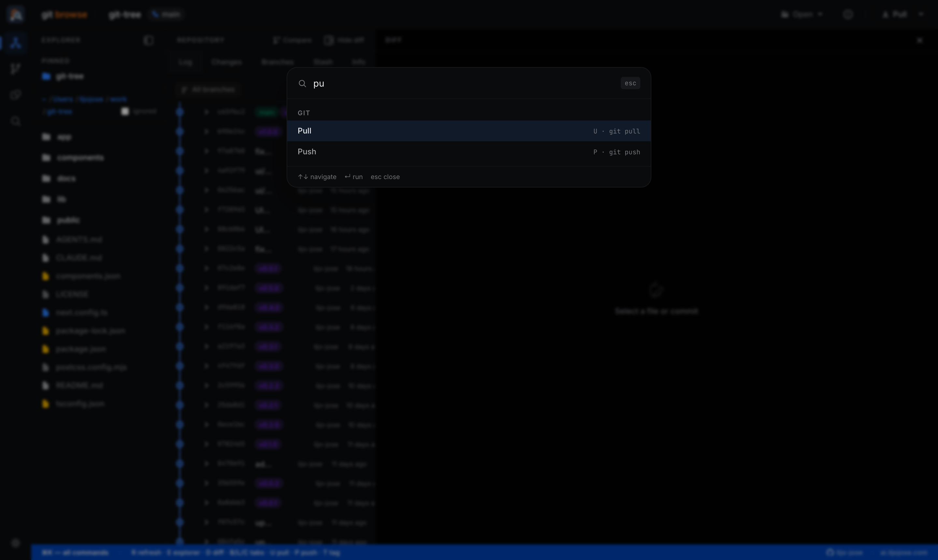938x560 pixels.
Task: Open the All branches filter dropdown
Action: pyautogui.click(x=208, y=90)
